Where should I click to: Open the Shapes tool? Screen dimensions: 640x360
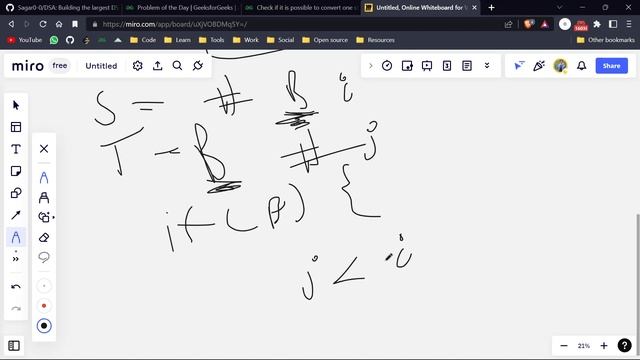coord(16,193)
